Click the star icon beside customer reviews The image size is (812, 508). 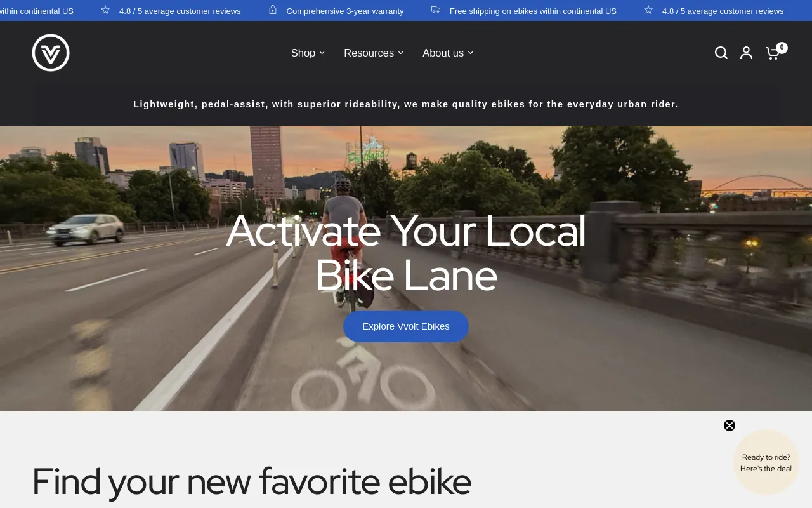pyautogui.click(x=105, y=10)
